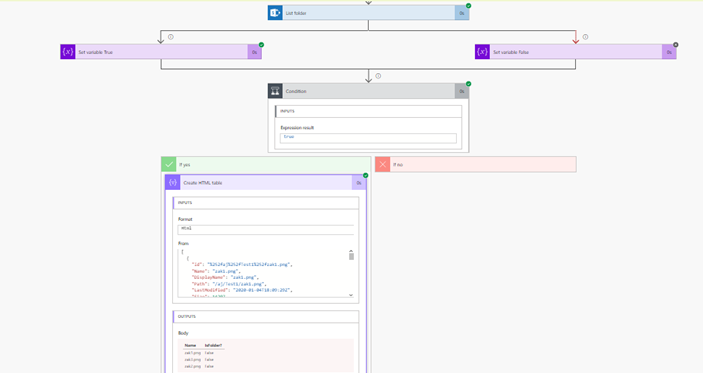Click the From JSON content box
Image resolution: width=703 pixels, height=373 pixels.
[x=266, y=273]
